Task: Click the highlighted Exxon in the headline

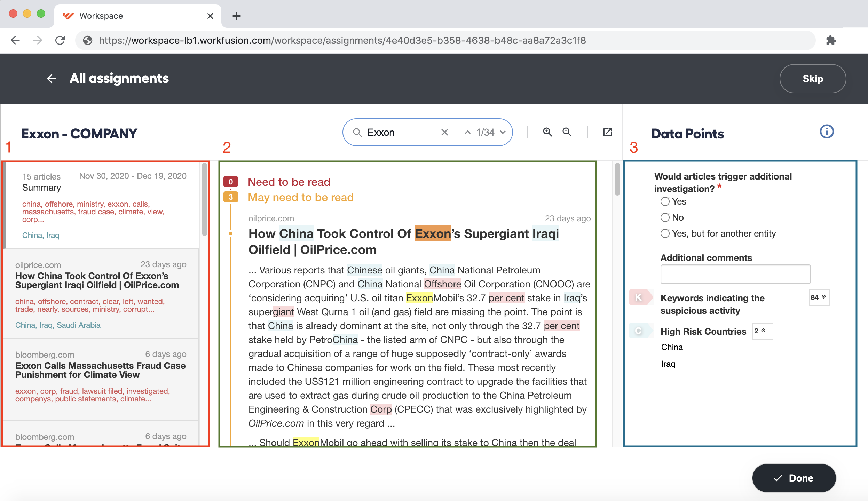Action: 433,233
